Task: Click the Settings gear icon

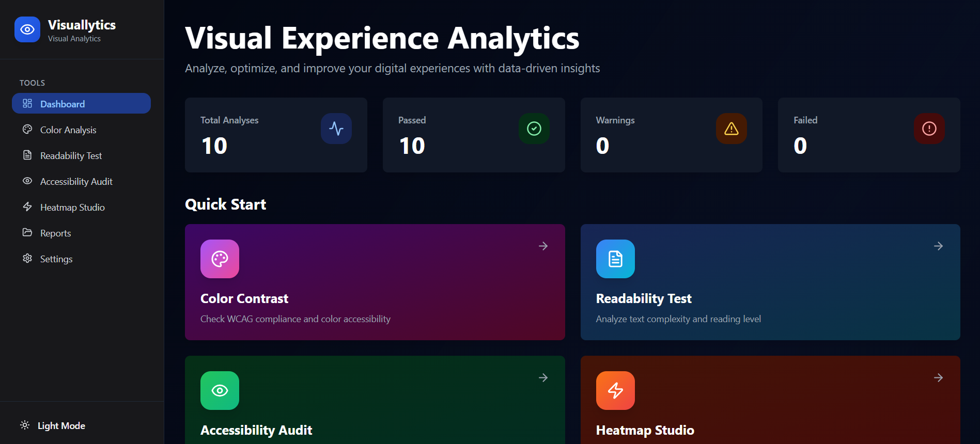Action: click(27, 258)
